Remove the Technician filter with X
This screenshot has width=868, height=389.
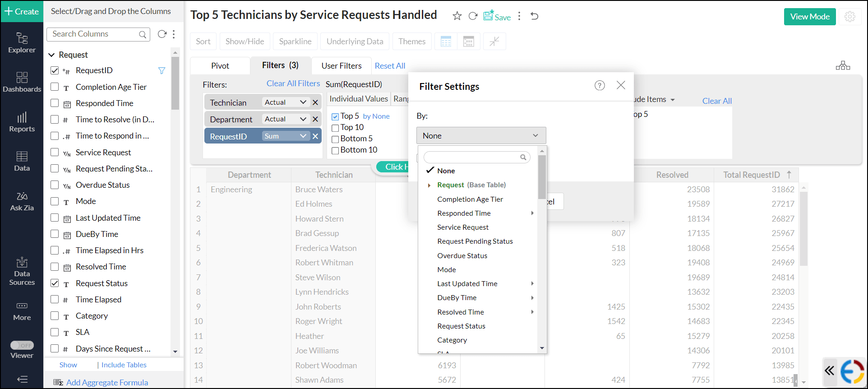tap(315, 102)
